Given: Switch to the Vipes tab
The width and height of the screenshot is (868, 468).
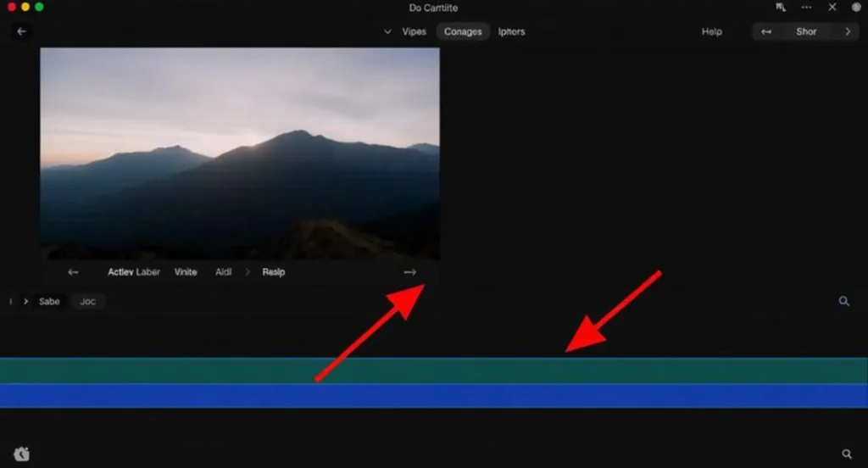Looking at the screenshot, I should (x=414, y=31).
